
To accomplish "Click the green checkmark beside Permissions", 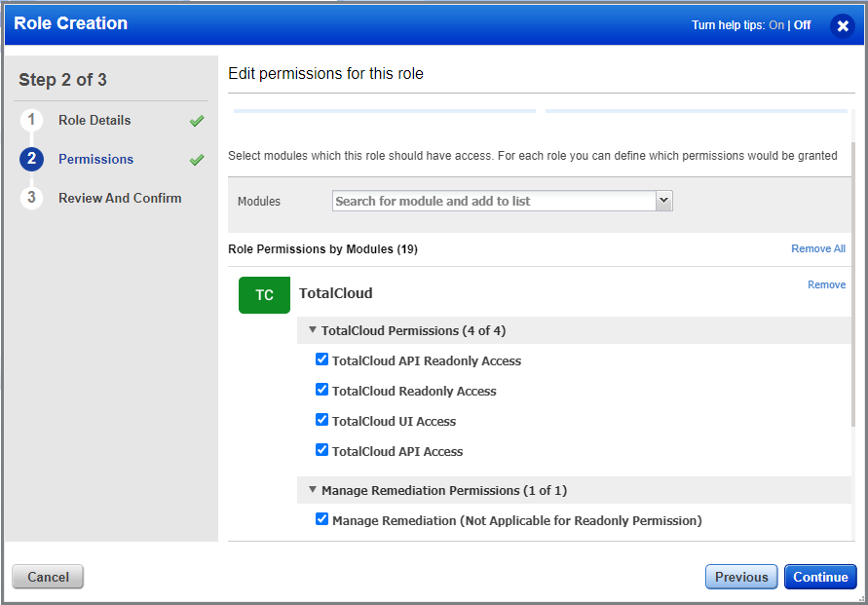I will pyautogui.click(x=197, y=160).
